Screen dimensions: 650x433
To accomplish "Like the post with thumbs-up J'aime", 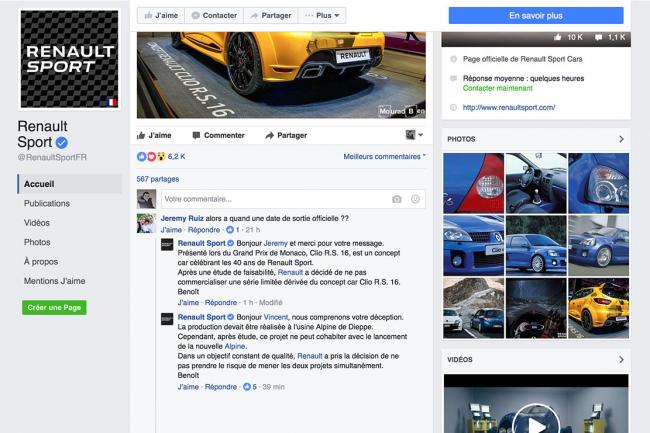I will (154, 135).
